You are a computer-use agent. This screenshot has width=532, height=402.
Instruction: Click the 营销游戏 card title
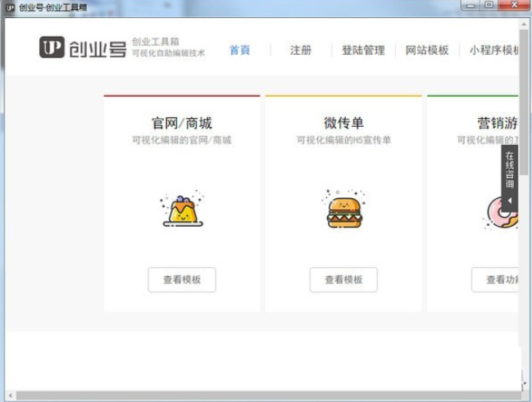(498, 123)
